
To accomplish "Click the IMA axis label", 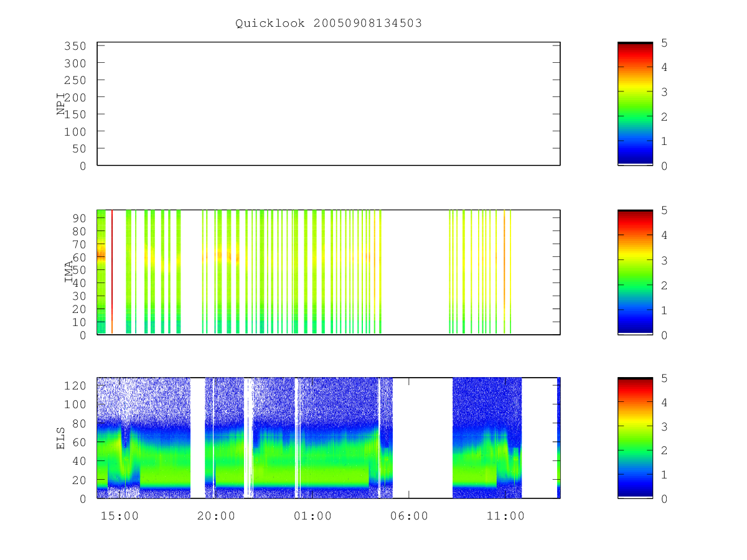I will tap(69, 272).
